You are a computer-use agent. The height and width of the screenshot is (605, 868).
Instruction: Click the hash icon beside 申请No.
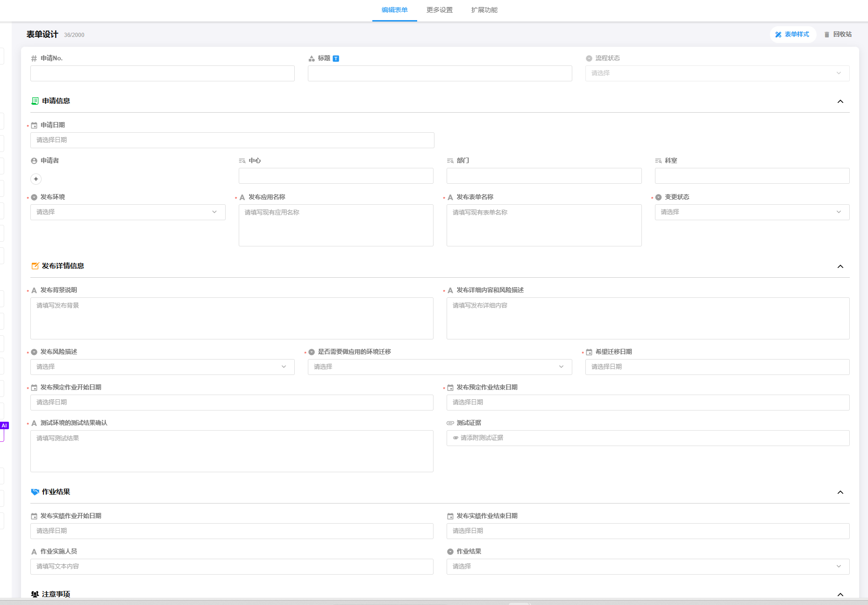(x=34, y=58)
